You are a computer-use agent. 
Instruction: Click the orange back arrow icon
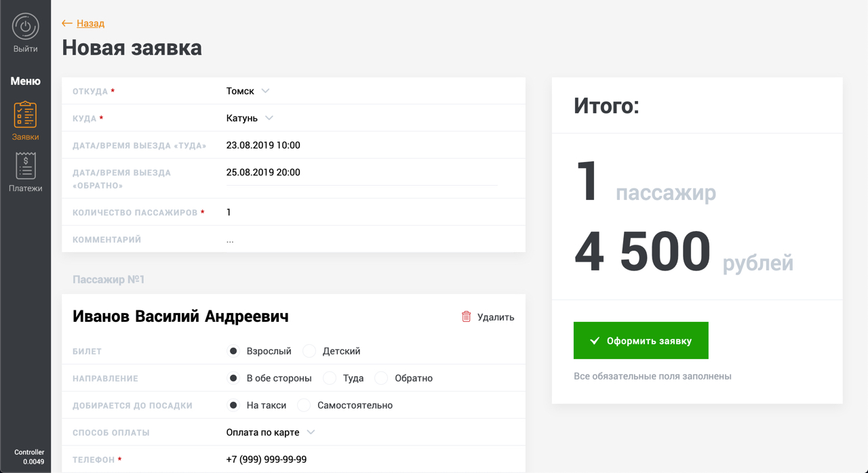click(66, 23)
